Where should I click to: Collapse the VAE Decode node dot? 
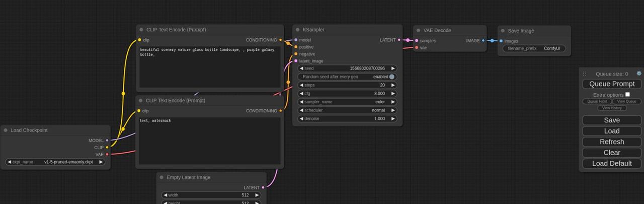tap(418, 30)
